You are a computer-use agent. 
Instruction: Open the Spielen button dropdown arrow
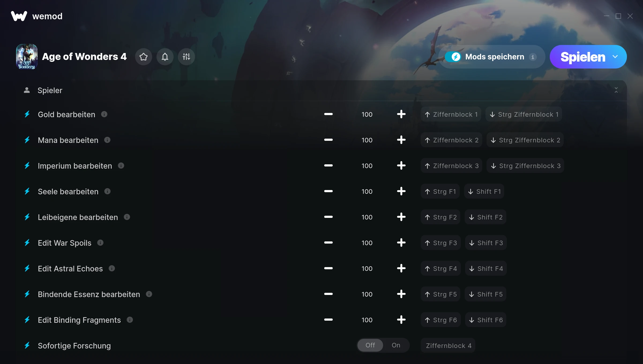click(615, 57)
